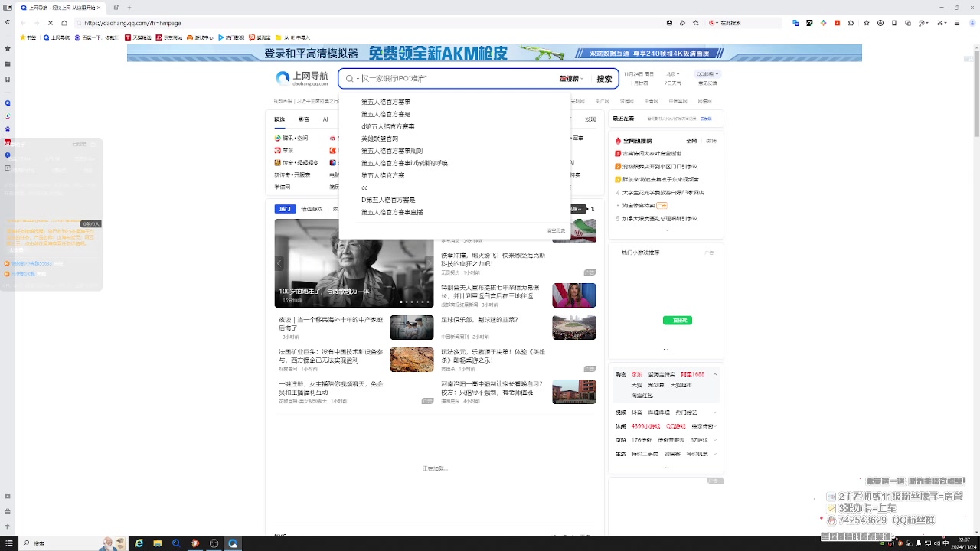Clear search history link in suggestions
The height and width of the screenshot is (551, 980).
pos(556,230)
